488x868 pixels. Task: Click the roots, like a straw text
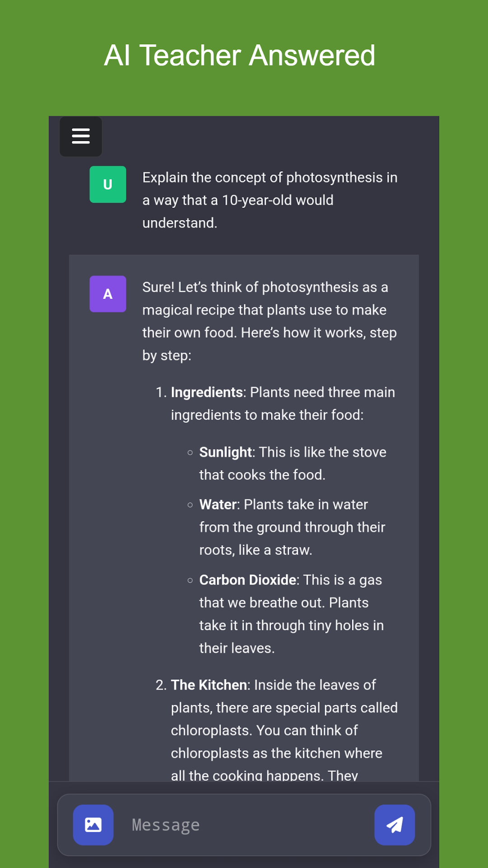click(256, 550)
